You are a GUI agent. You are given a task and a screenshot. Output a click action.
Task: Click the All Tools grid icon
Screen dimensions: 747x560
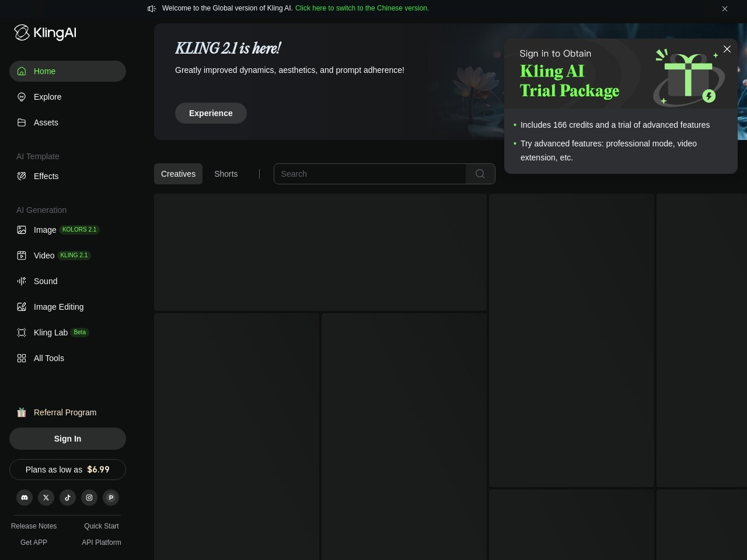[22, 358]
